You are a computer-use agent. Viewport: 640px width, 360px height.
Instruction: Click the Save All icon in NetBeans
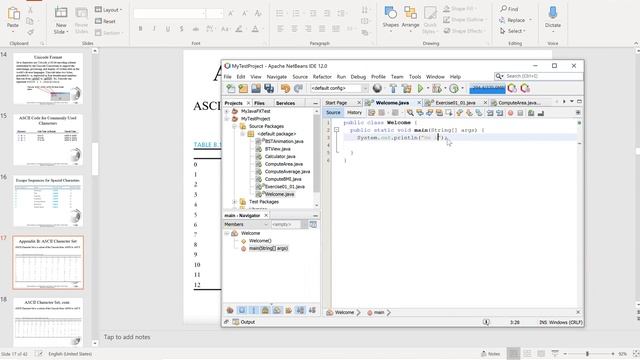269,88
